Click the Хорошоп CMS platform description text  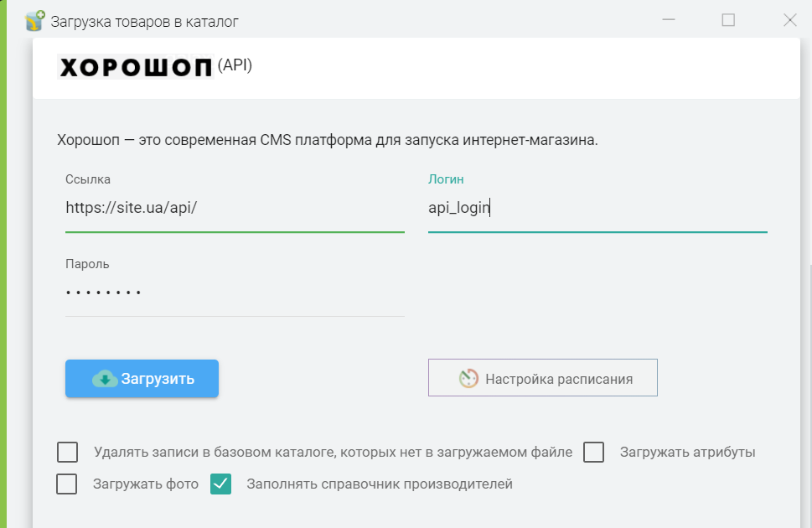click(x=328, y=140)
